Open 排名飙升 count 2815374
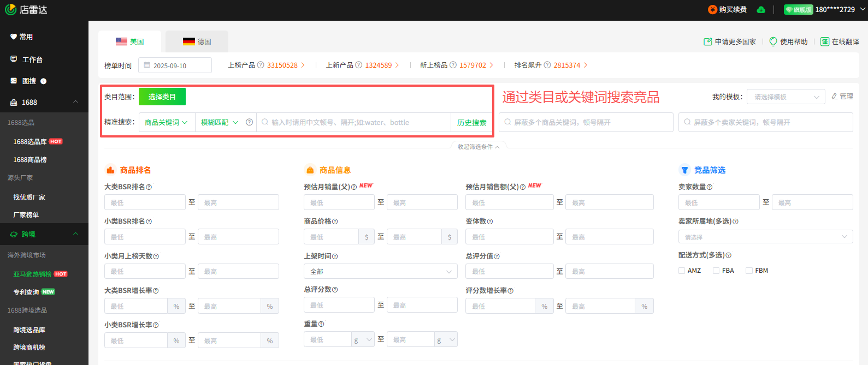Screen dimensions: 868x365 (x=567, y=65)
